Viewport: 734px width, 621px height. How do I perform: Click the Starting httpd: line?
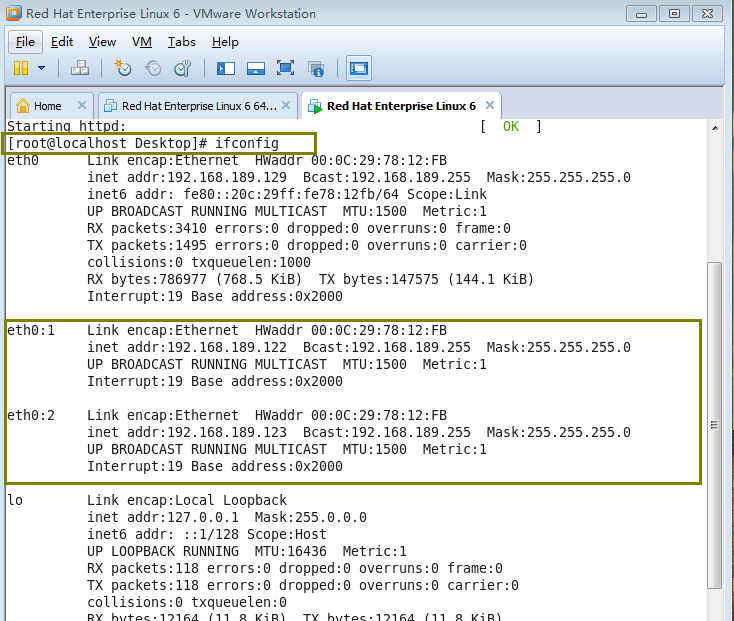66,126
